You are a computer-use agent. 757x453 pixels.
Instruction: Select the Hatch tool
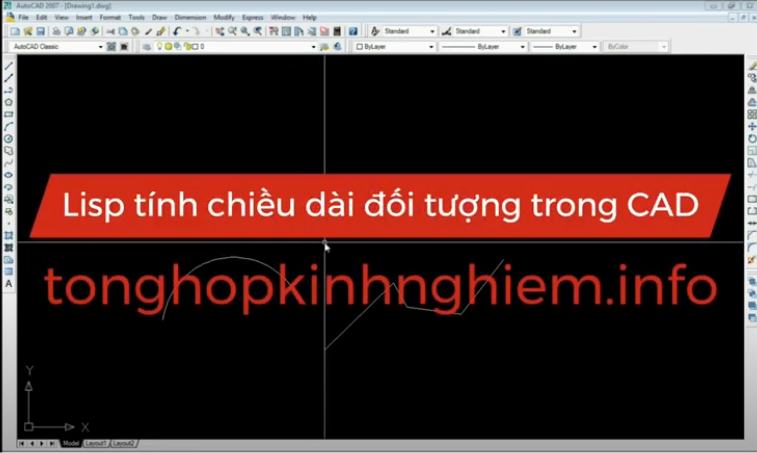click(x=9, y=235)
